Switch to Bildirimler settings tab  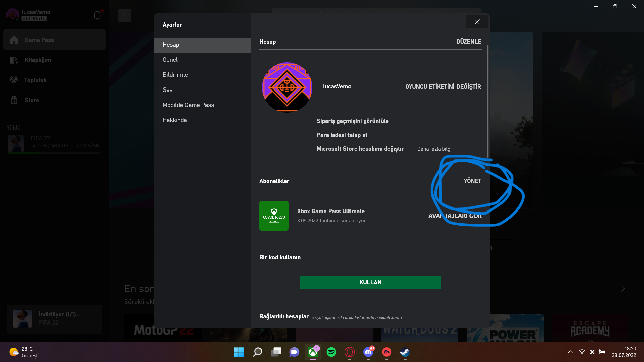click(176, 75)
